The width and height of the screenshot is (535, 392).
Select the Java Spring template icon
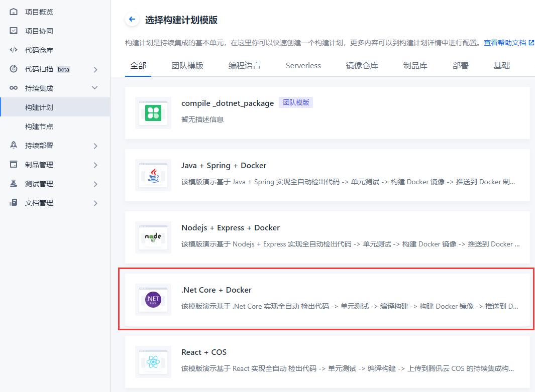(x=153, y=175)
